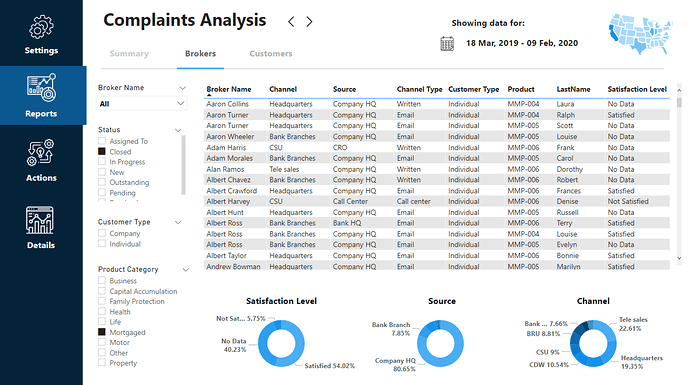Check the Individual customer type box
690x385 pixels.
(102, 243)
